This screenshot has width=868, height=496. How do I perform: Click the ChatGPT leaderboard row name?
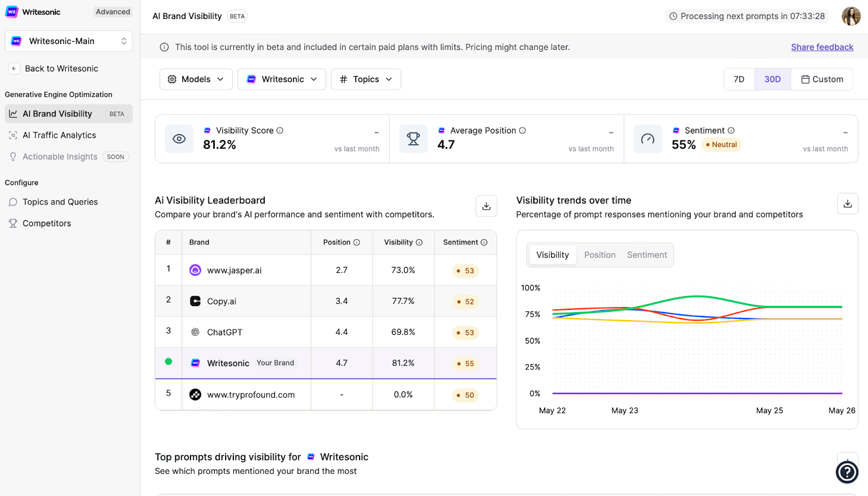(x=225, y=332)
